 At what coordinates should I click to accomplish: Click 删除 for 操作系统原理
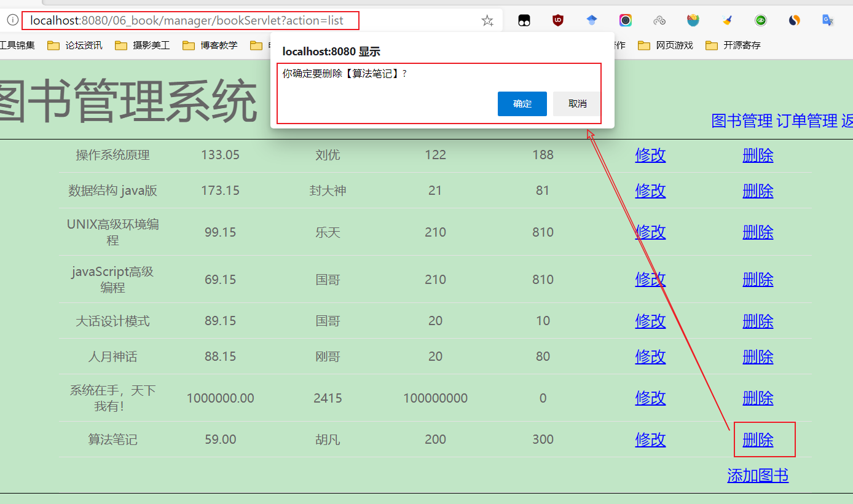tap(758, 155)
